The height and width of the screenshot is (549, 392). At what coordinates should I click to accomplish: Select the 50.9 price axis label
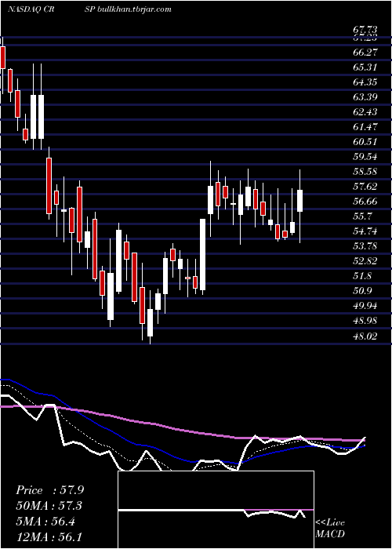(x=362, y=291)
